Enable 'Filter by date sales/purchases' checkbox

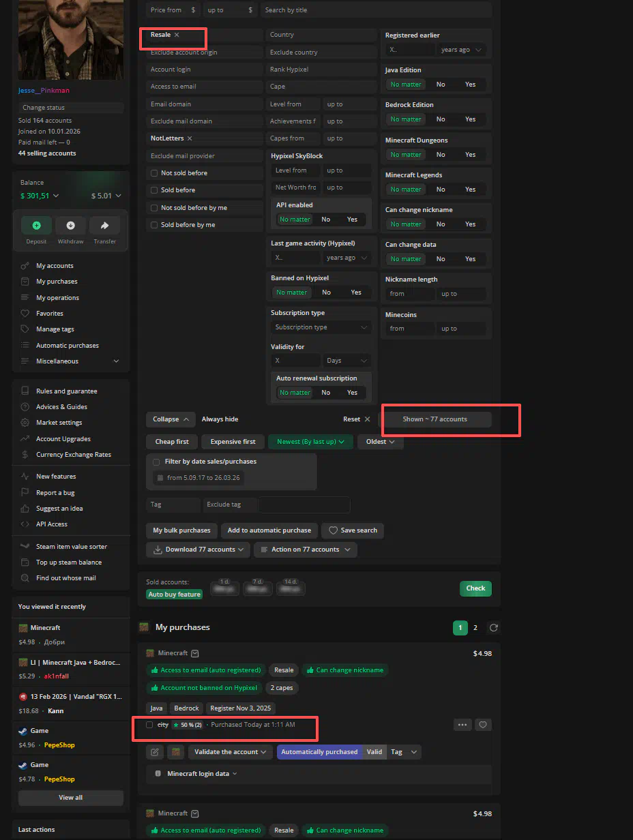click(157, 462)
